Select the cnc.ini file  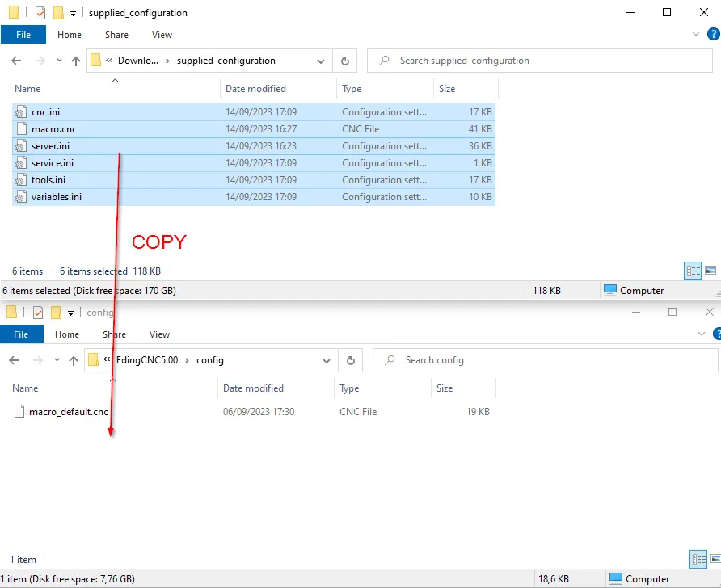click(254, 112)
